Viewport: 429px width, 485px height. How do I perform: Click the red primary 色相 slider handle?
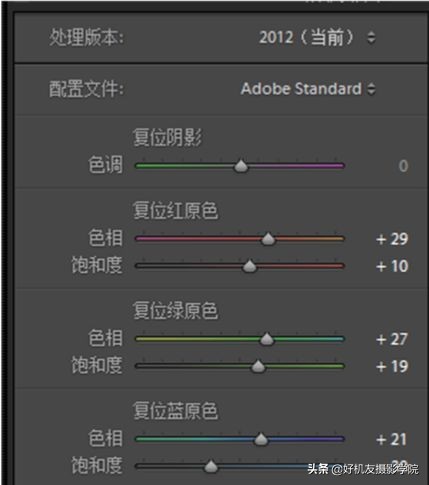pyautogui.click(x=268, y=239)
